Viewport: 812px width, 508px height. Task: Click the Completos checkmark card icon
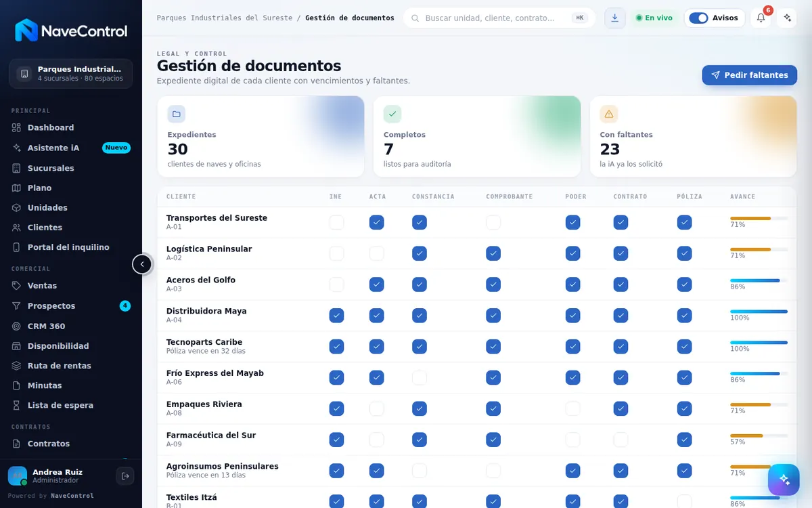coord(392,114)
